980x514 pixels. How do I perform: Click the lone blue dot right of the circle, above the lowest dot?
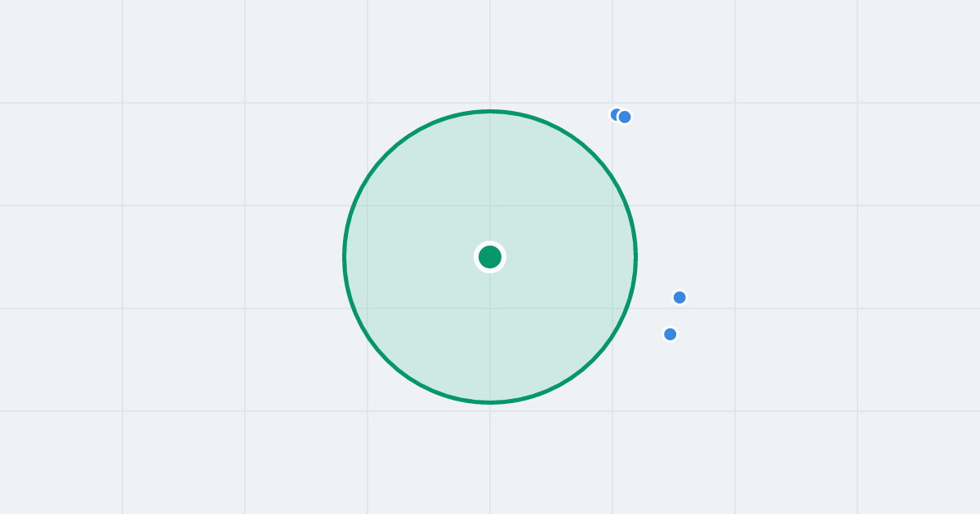tap(679, 297)
